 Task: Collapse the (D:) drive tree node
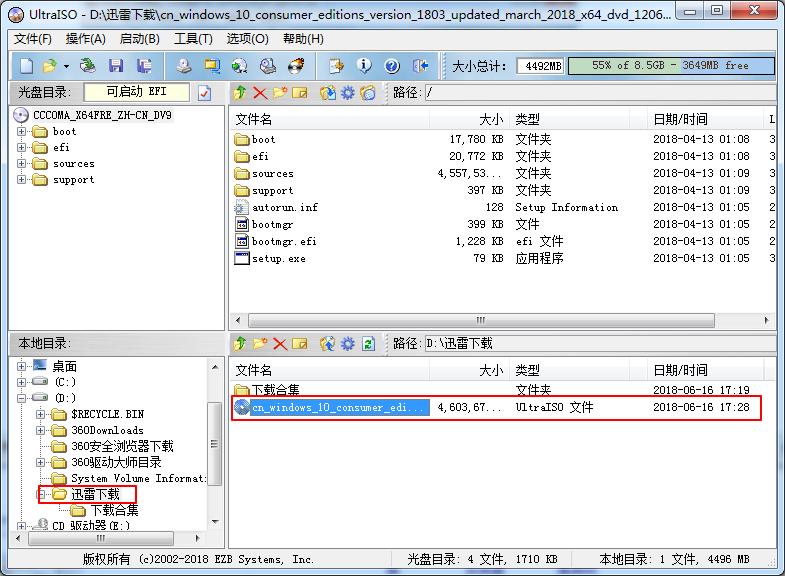point(22,398)
